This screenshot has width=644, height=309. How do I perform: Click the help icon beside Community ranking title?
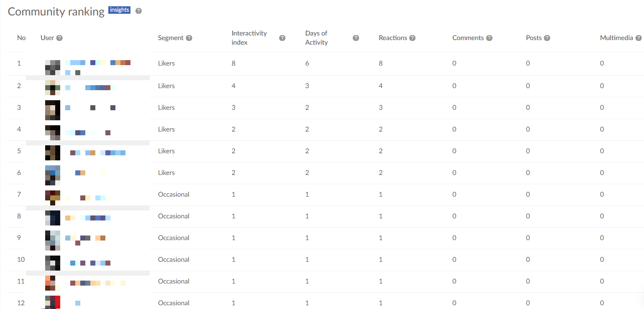pos(138,11)
